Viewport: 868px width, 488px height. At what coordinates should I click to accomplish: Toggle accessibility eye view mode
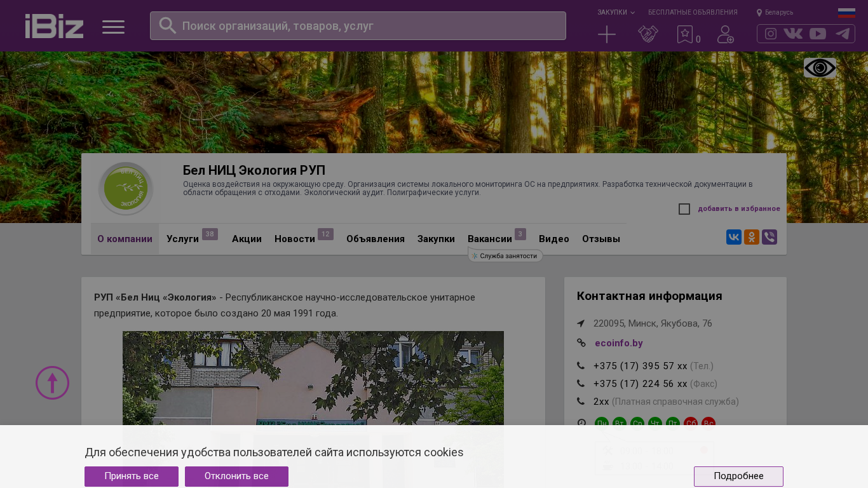click(820, 68)
